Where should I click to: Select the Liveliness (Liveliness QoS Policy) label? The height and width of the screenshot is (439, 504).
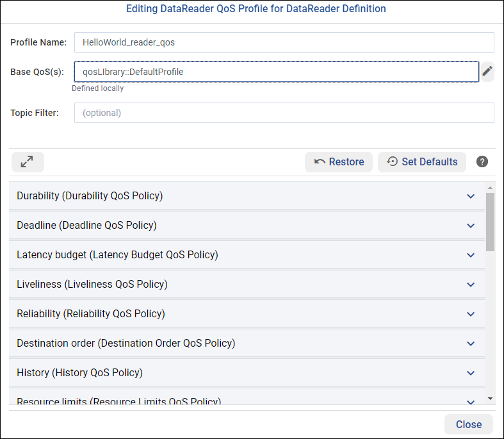coord(92,285)
